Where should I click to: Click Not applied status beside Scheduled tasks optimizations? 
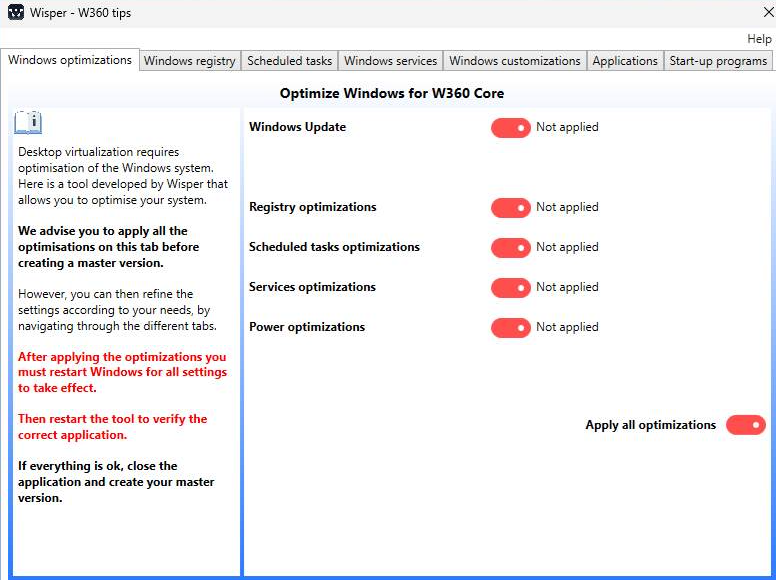click(x=567, y=247)
